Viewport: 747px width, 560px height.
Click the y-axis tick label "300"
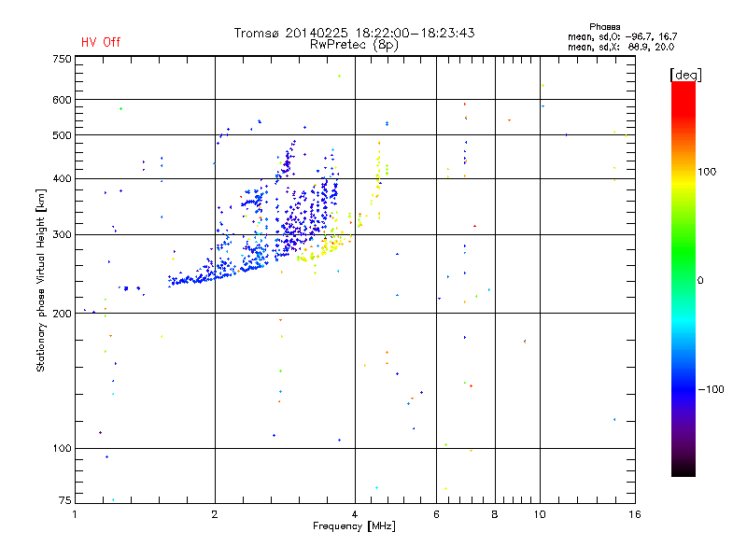pos(62,234)
